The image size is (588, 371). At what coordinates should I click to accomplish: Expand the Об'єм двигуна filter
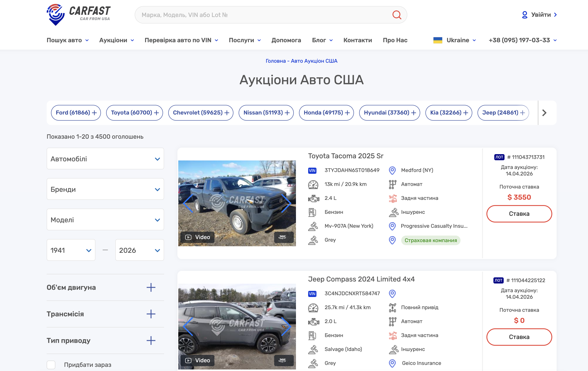[x=151, y=287]
